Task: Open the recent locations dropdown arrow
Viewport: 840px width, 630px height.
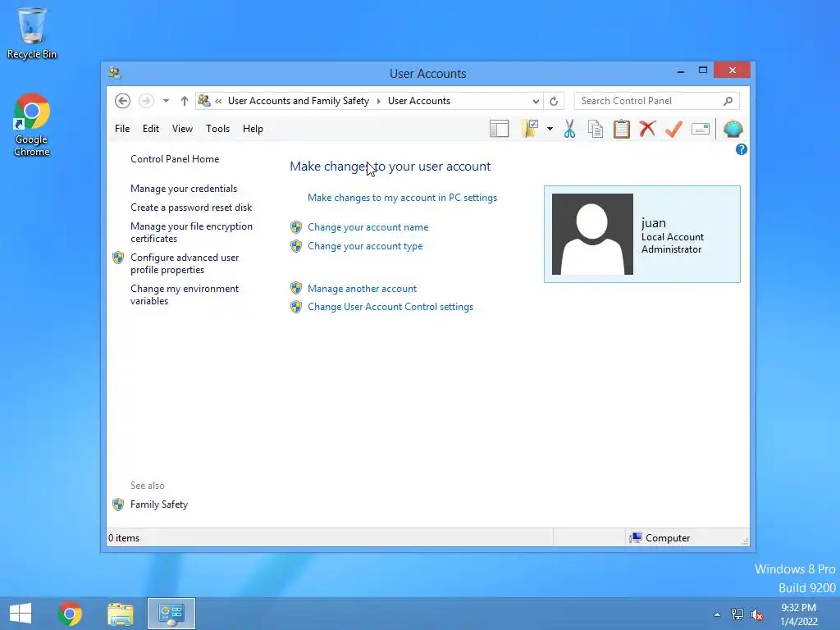Action: [x=166, y=101]
